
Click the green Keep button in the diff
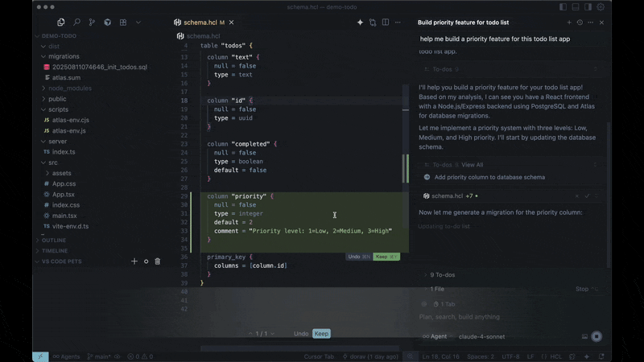(x=386, y=257)
